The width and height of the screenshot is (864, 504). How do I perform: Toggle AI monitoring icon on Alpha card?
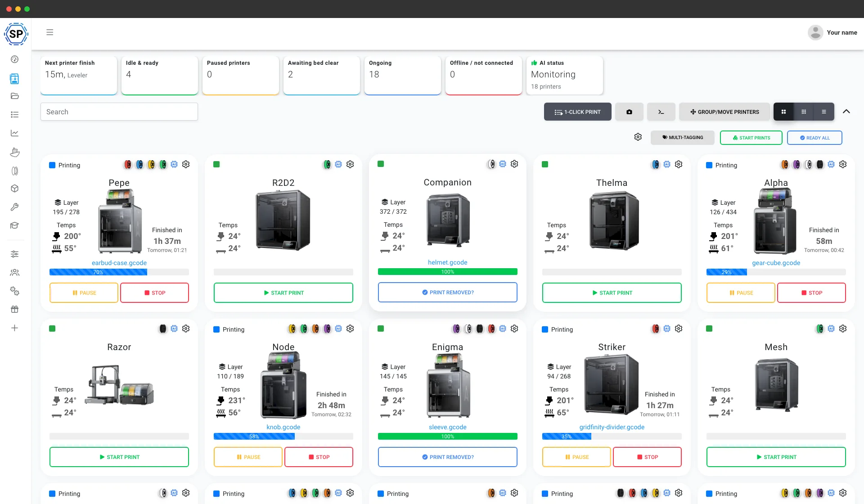coord(831,165)
